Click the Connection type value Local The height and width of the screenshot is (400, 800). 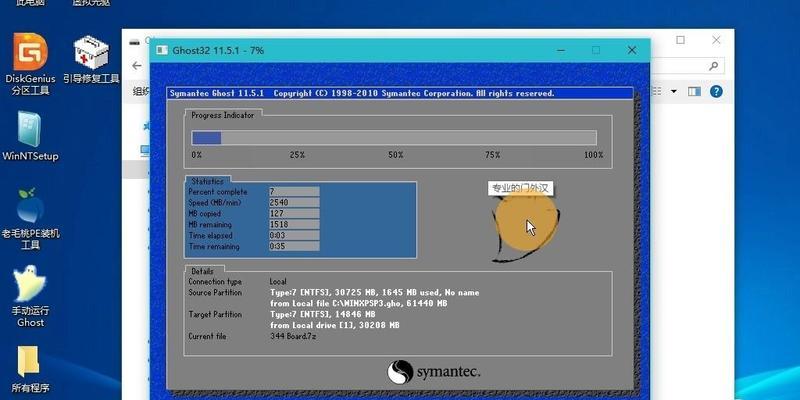coord(278,282)
